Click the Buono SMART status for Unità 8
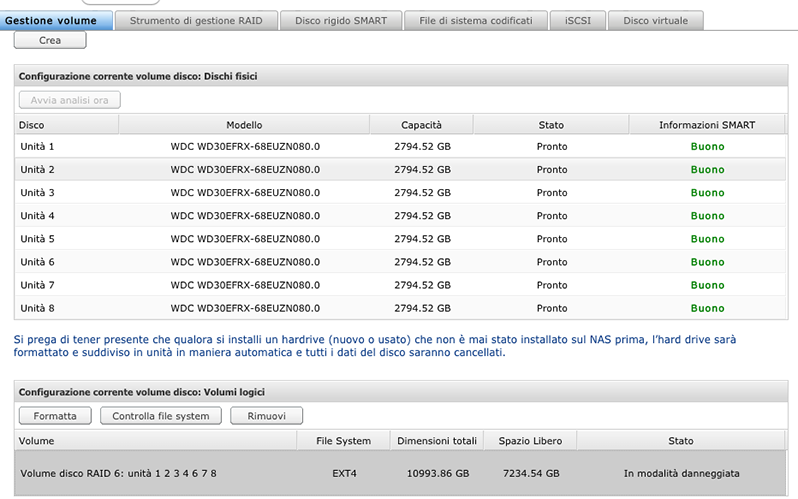 tap(707, 308)
